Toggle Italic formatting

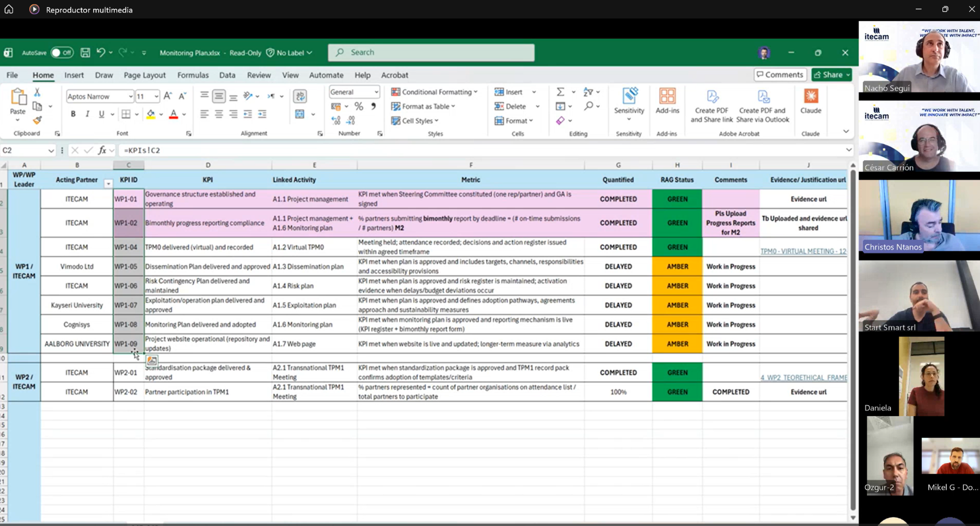(87, 114)
